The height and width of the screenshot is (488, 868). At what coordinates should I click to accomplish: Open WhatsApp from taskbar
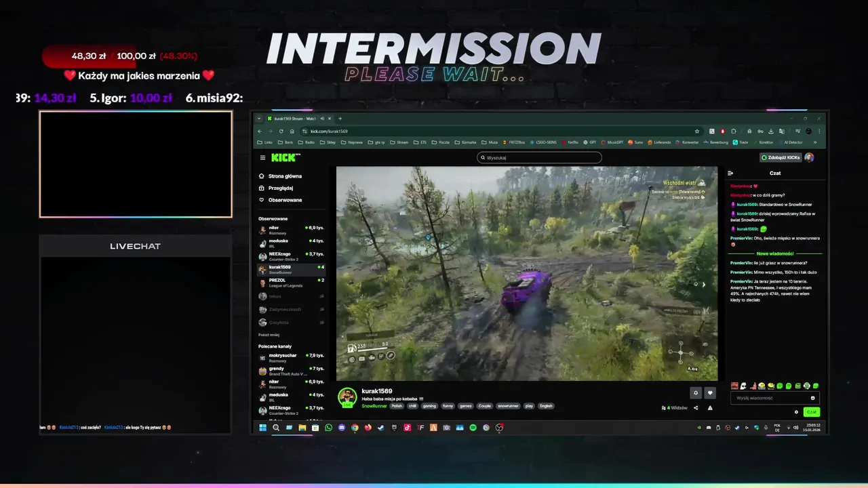pos(329,428)
